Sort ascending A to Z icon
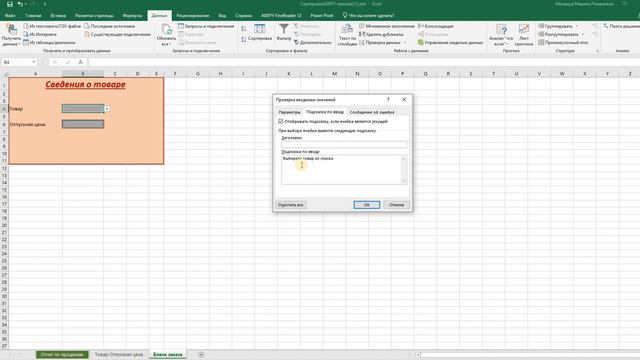The height and width of the screenshot is (360, 640). tap(244, 29)
